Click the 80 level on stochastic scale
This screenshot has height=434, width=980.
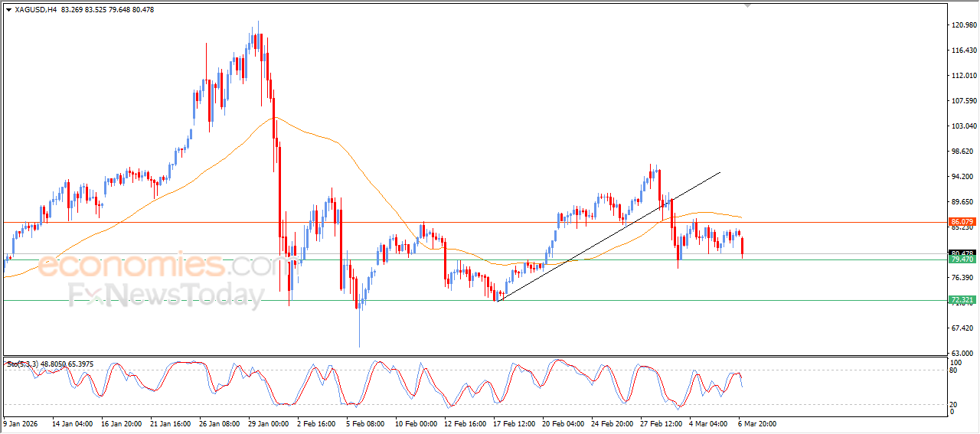(x=954, y=370)
